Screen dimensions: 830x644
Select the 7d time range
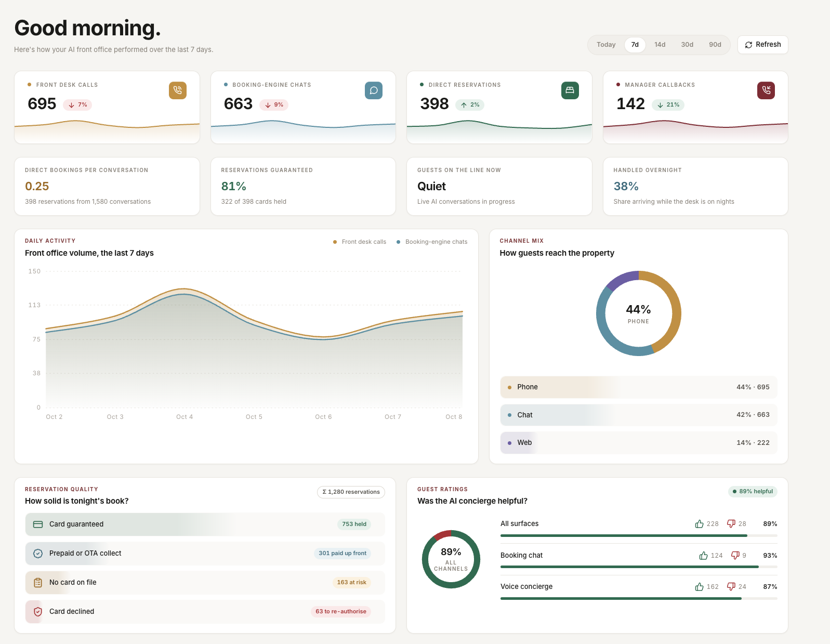point(635,45)
